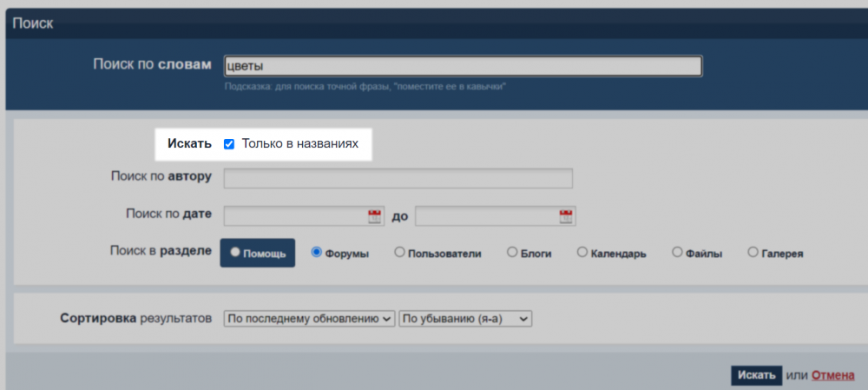Click the 'Поиск по автору' input field
The width and height of the screenshot is (868, 390).
pos(398,178)
